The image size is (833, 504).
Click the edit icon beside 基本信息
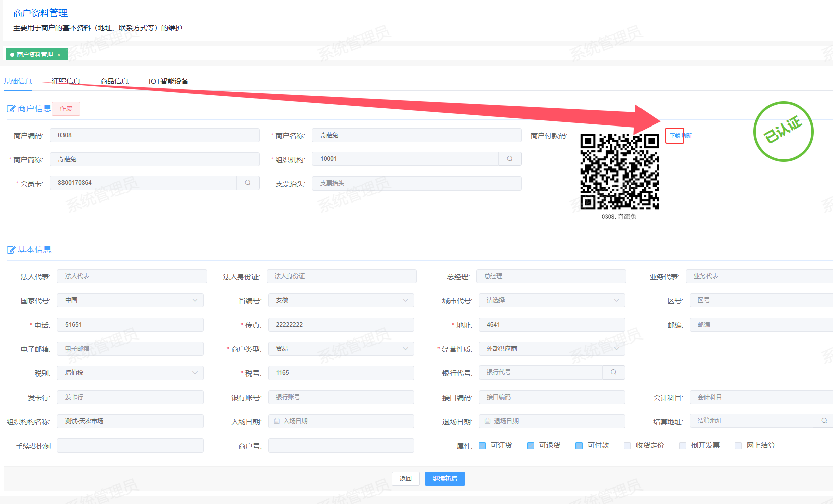11,250
